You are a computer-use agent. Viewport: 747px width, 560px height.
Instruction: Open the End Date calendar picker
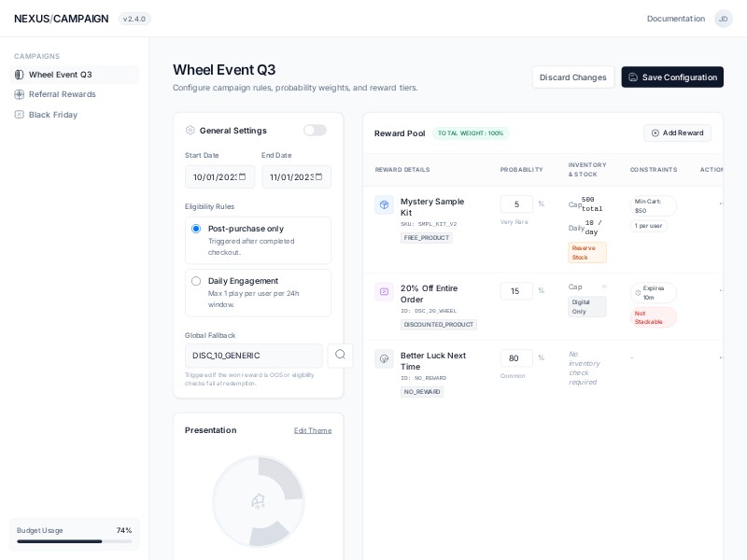coord(318,176)
